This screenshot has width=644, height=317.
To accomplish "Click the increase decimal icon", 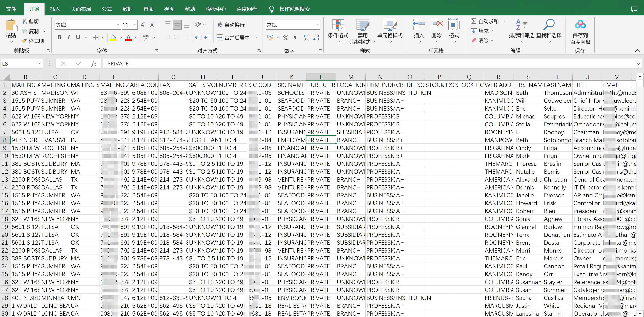I will click(306, 38).
